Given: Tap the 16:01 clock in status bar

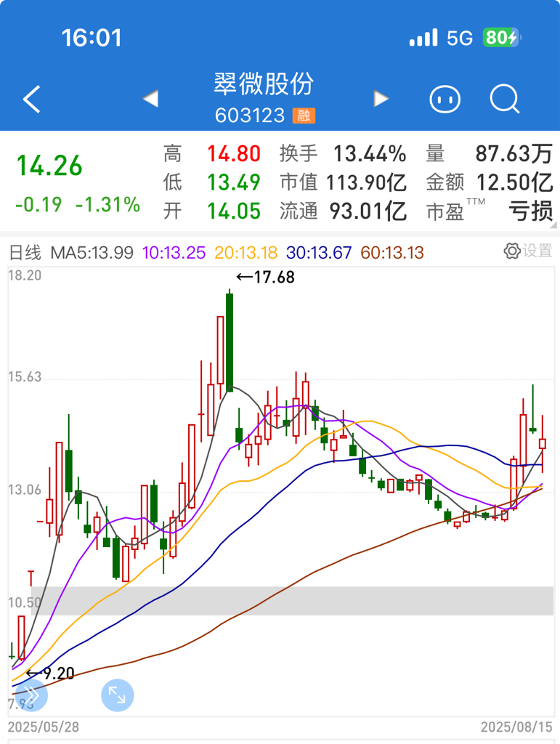Looking at the screenshot, I should 92,38.
